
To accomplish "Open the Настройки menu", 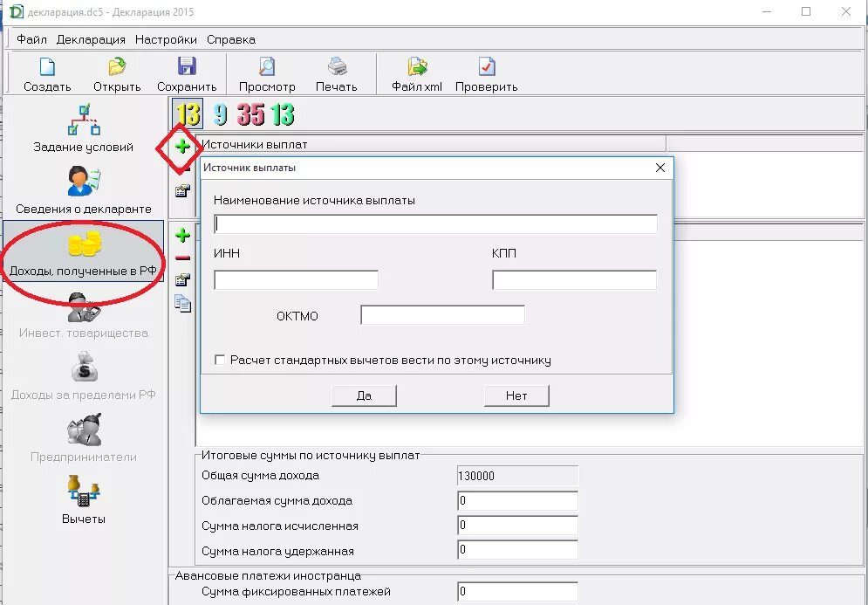I will pyautogui.click(x=166, y=39).
